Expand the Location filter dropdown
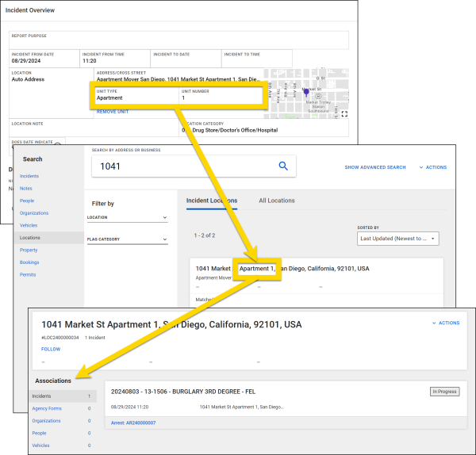 click(x=127, y=217)
